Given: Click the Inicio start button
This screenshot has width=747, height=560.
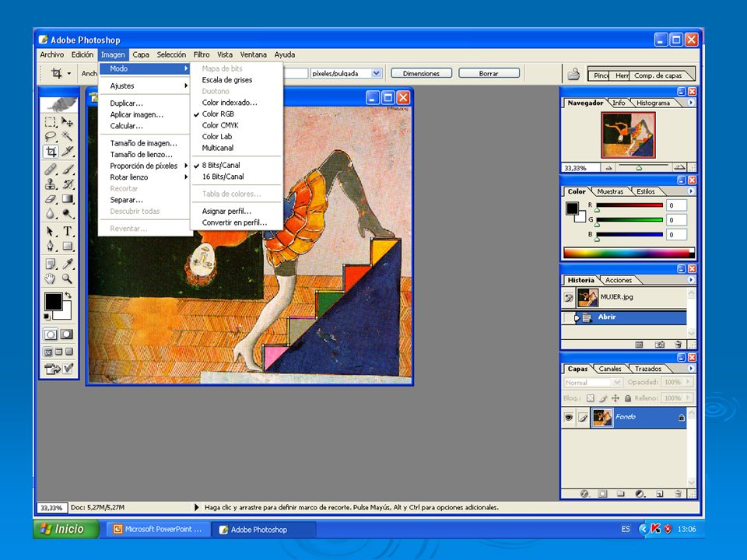Looking at the screenshot, I should [65, 529].
